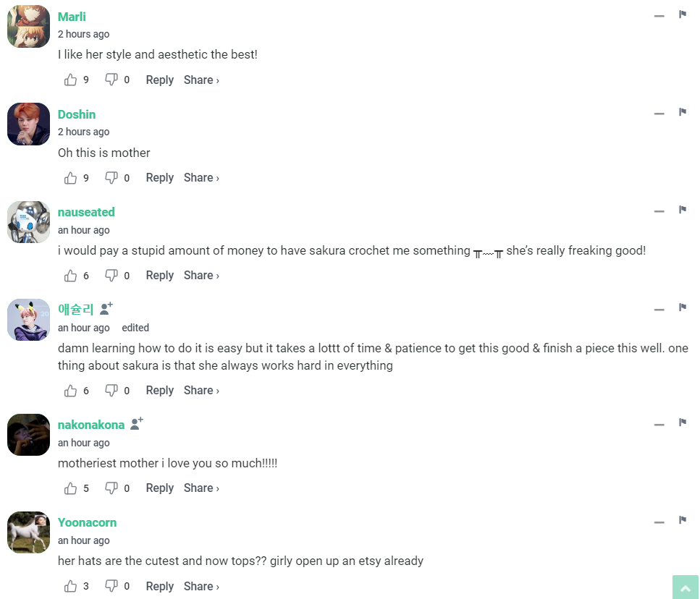Upvote nauseated's crochet comment
The height and width of the screenshot is (599, 700).
(70, 275)
